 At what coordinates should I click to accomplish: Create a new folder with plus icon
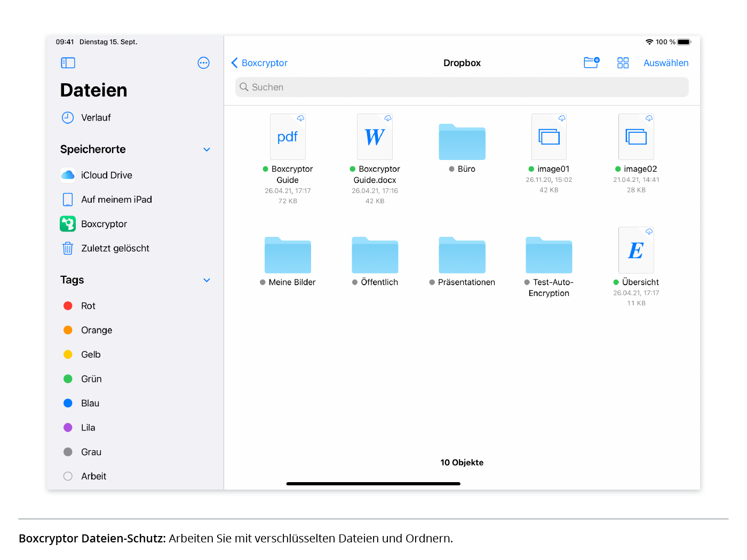(x=592, y=63)
